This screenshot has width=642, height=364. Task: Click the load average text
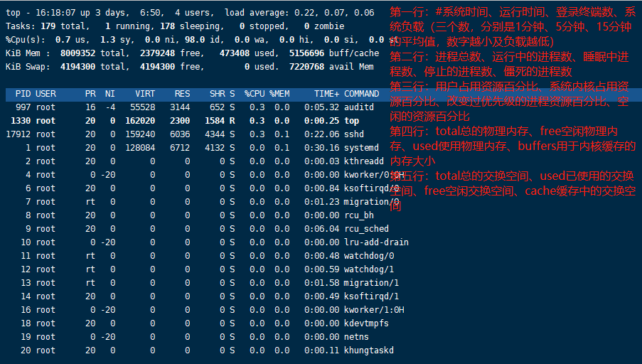tap(299, 13)
